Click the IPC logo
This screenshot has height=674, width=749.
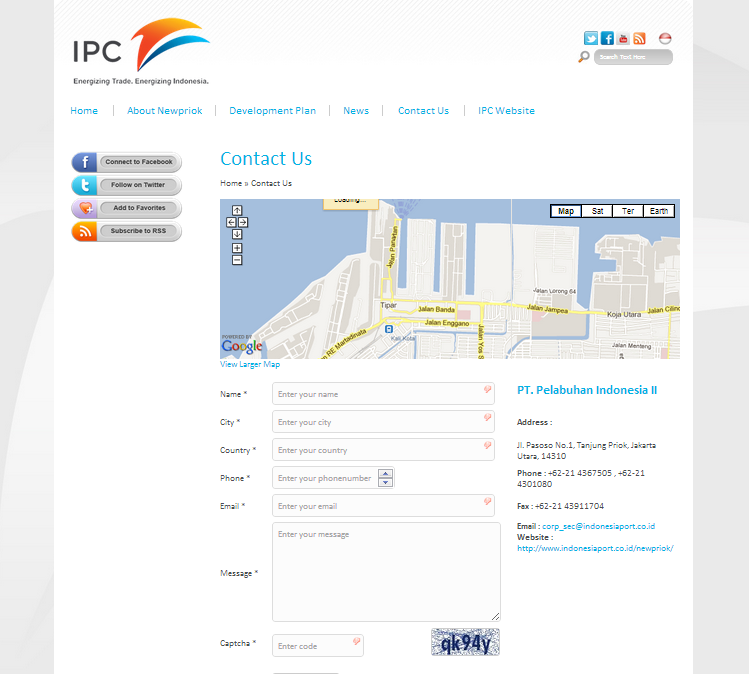(x=141, y=52)
